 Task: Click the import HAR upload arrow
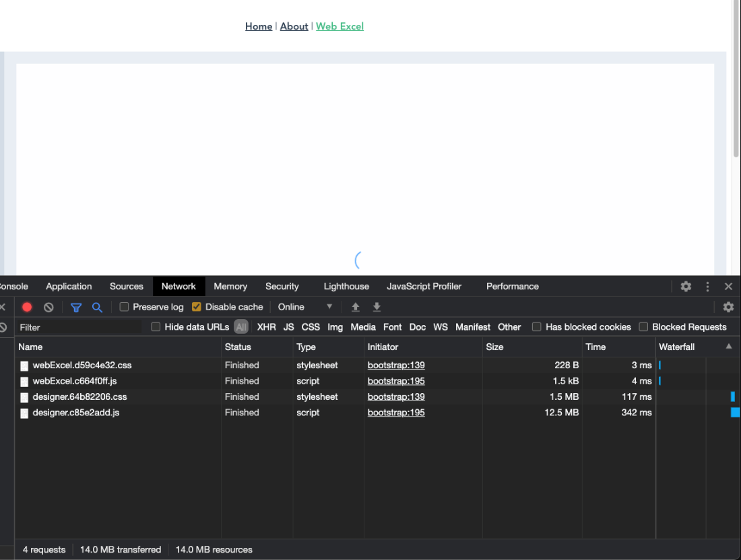pos(356,307)
